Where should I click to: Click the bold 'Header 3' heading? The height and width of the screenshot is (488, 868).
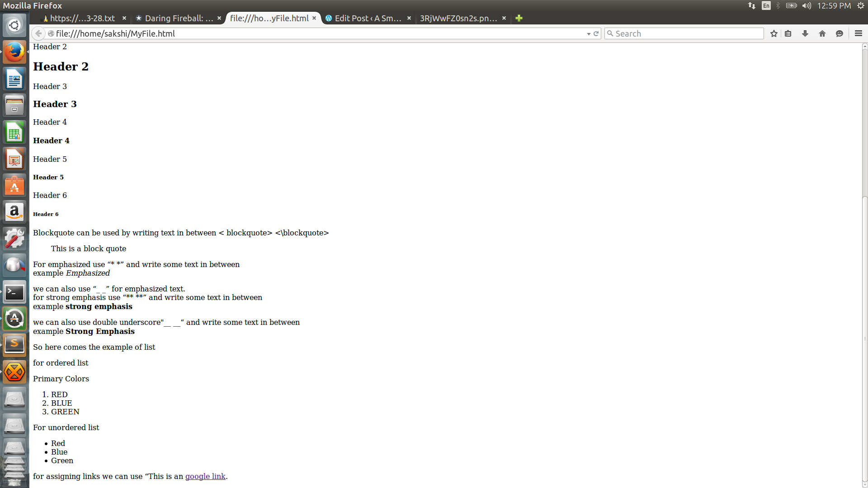(55, 104)
